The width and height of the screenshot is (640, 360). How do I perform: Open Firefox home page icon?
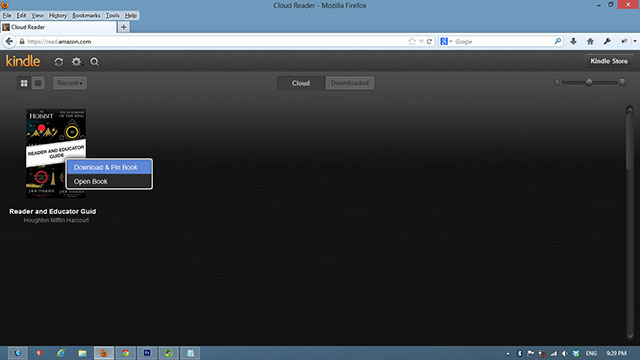point(590,41)
